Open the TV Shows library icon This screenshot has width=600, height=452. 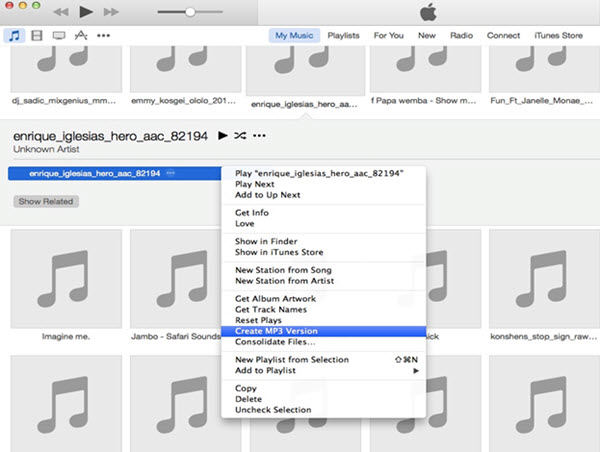pyautogui.click(x=59, y=36)
